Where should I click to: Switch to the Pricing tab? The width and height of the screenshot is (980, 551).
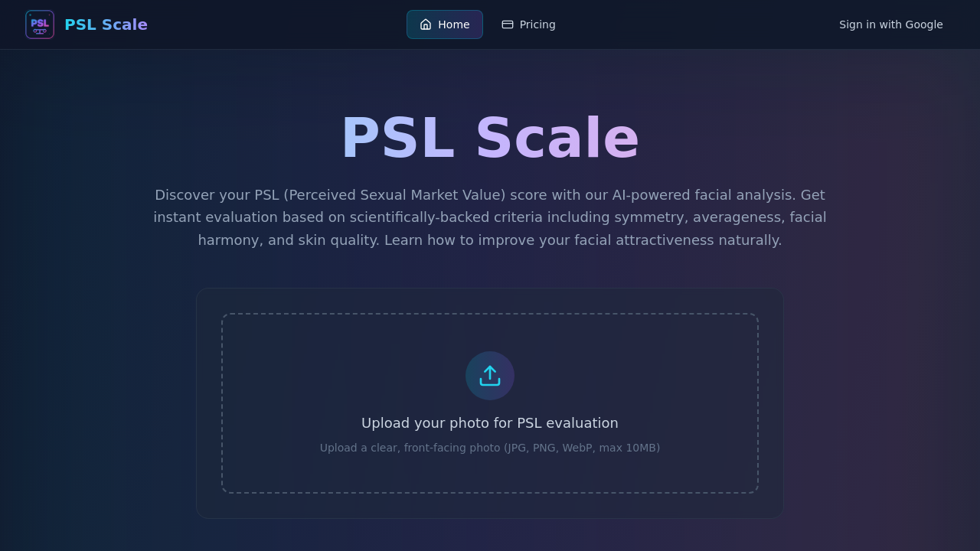pos(528,24)
